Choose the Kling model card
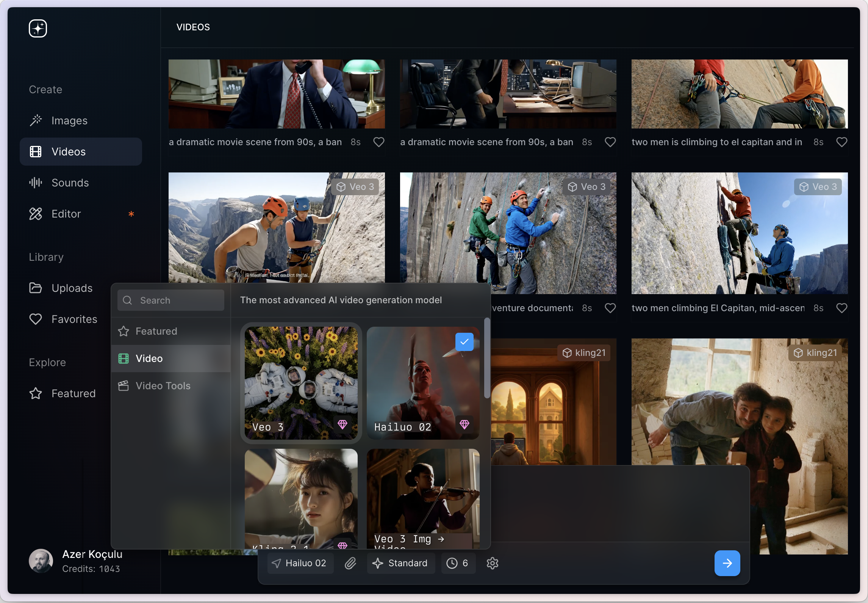Screen dimensions: 868x603 301,499
